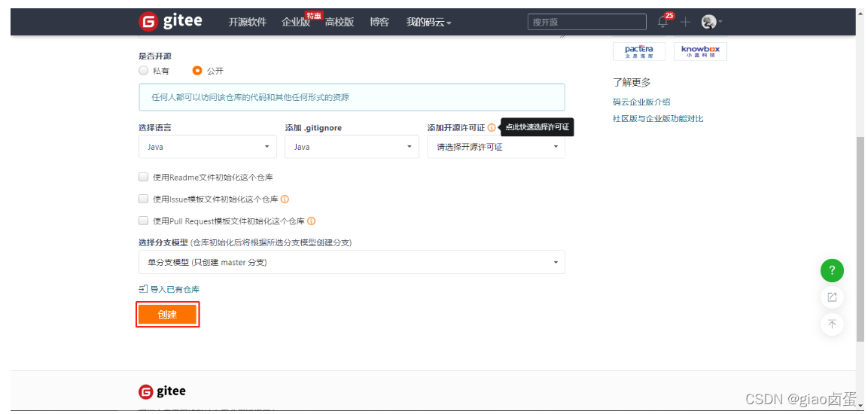This screenshot has width=868, height=414.
Task: Select the 公开 radio button
Action: [197, 71]
